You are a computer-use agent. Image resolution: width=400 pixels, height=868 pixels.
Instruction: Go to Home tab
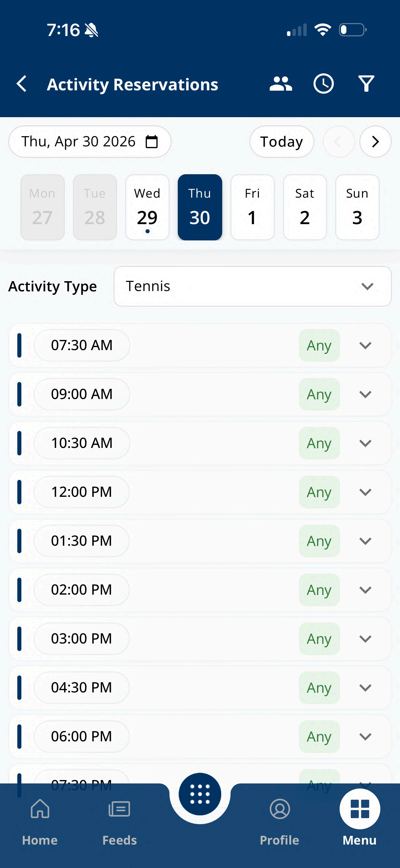click(x=40, y=822)
